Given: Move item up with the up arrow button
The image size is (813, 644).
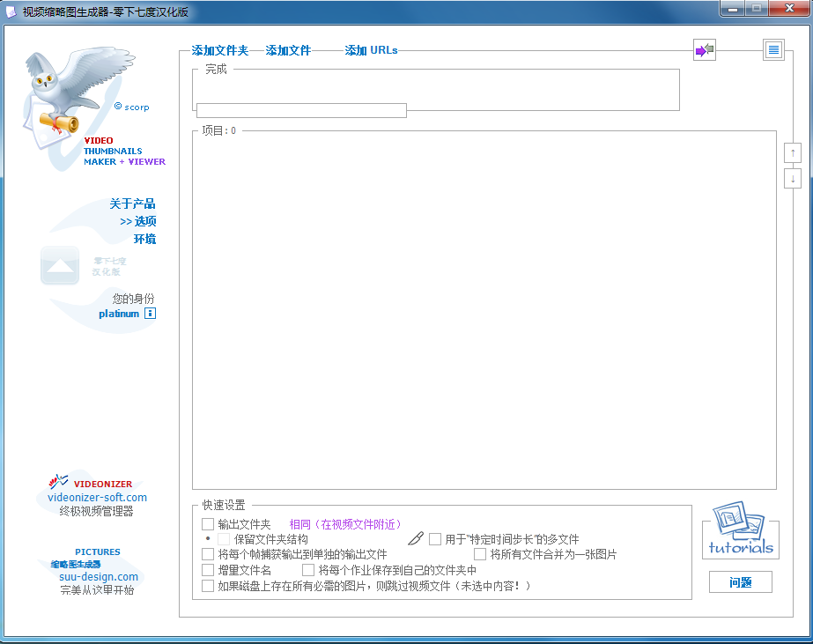Looking at the screenshot, I should pos(793,153).
